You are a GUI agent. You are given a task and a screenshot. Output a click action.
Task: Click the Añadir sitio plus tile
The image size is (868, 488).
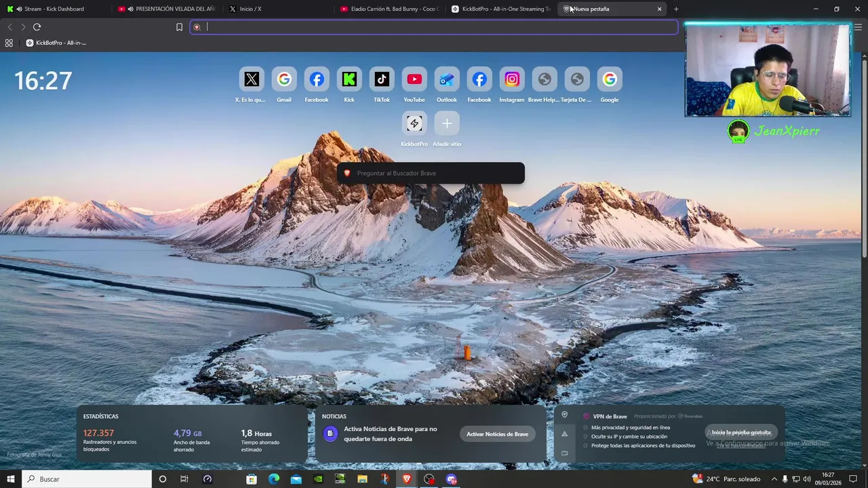pyautogui.click(x=447, y=123)
